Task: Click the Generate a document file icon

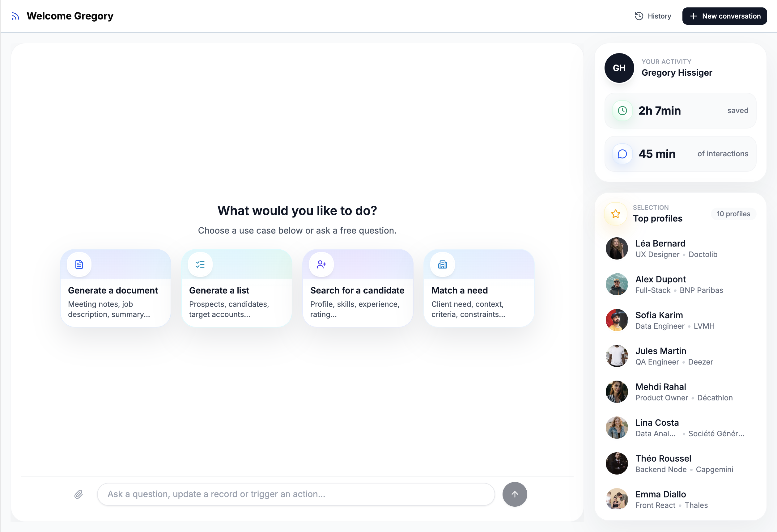Action: pos(79,265)
